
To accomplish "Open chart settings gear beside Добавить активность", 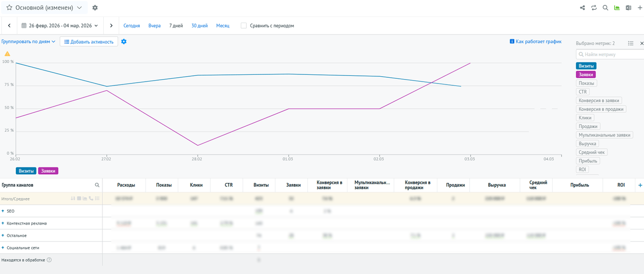I will [x=124, y=42].
